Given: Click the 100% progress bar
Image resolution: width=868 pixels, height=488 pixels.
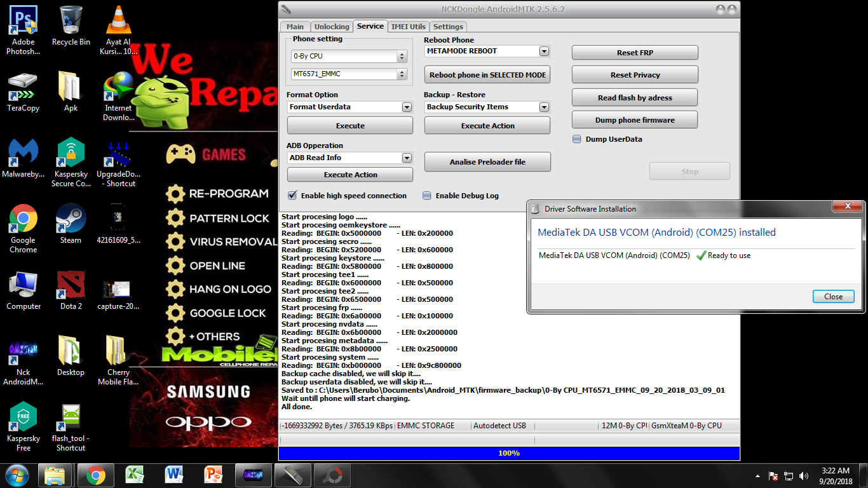Looking at the screenshot, I should [509, 453].
